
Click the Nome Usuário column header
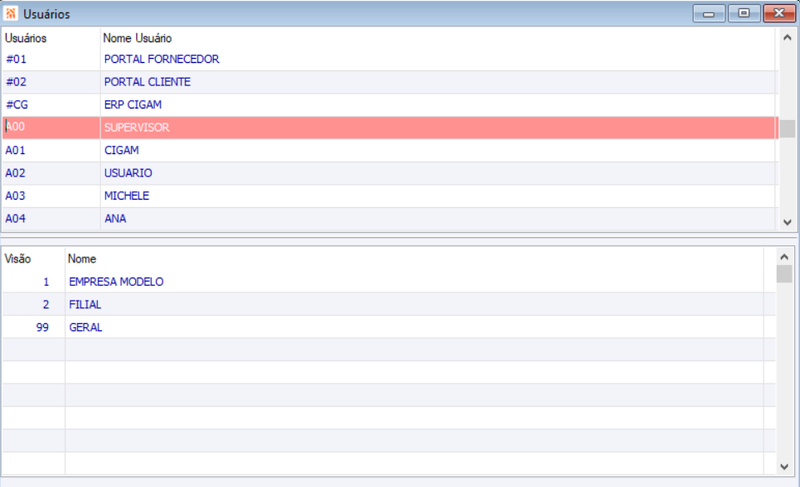pyautogui.click(x=137, y=38)
